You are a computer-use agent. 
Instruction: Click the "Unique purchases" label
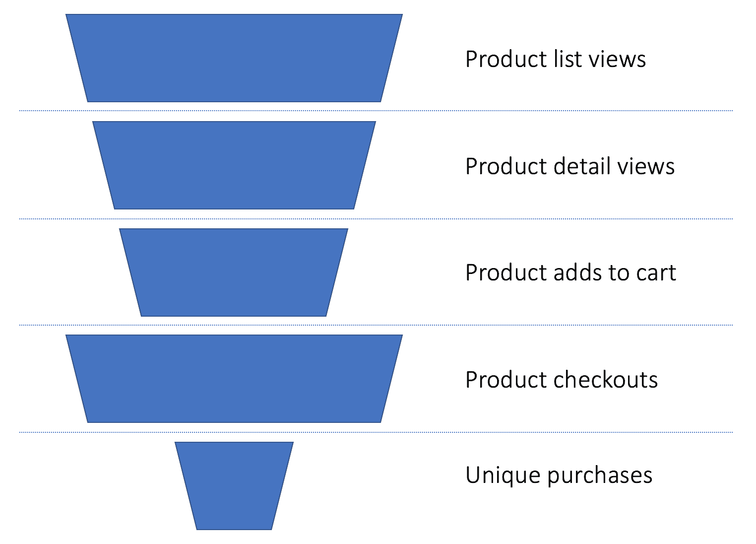pyautogui.click(x=559, y=475)
